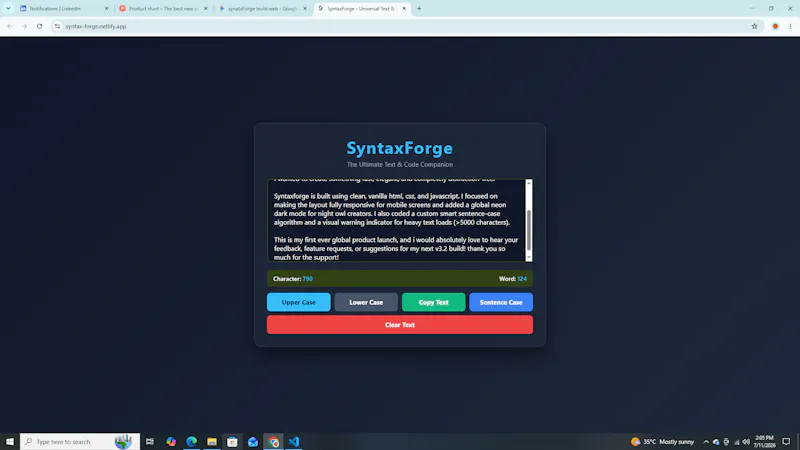Switch to the Product Hunt tab
The image size is (800, 450).
pyautogui.click(x=162, y=9)
